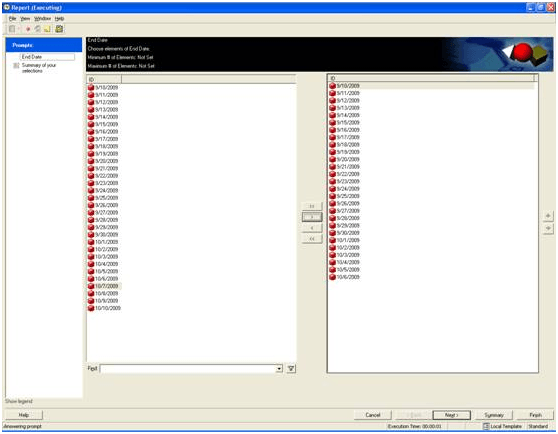Click the red icon beside 9/30/2009 in selected list
Viewport: 558px width, 434px height.
332,233
